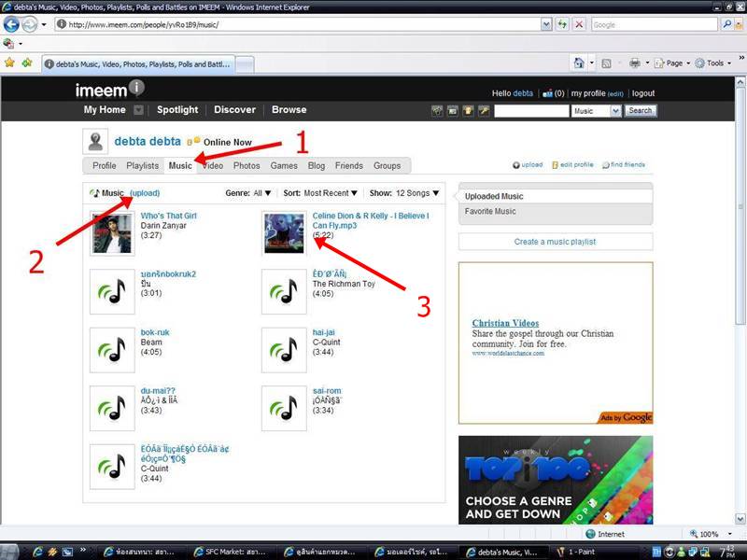Click the find friends link
Screen dimensions: 747x560
pyautogui.click(x=624, y=165)
